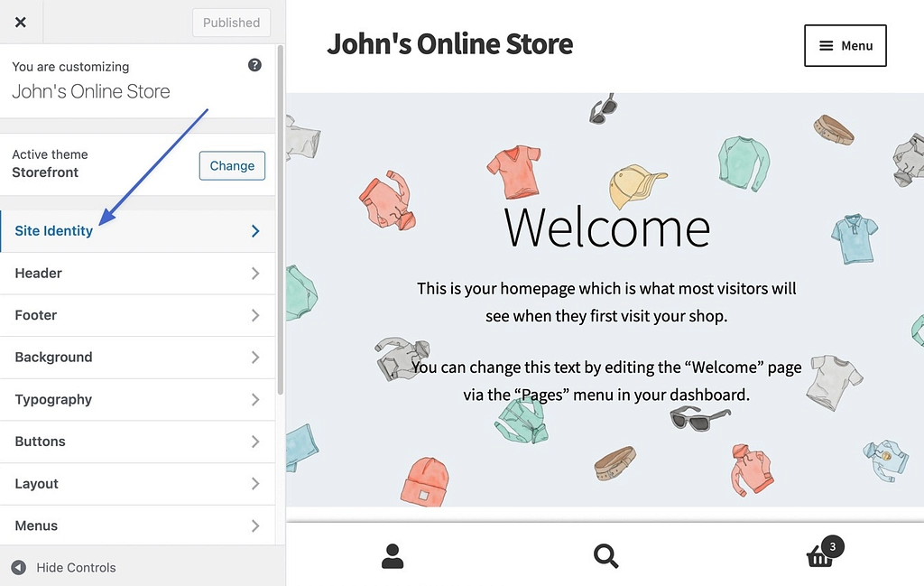Image resolution: width=924 pixels, height=586 pixels.
Task: Click the search magnifier icon in footer bar
Action: pos(605,556)
